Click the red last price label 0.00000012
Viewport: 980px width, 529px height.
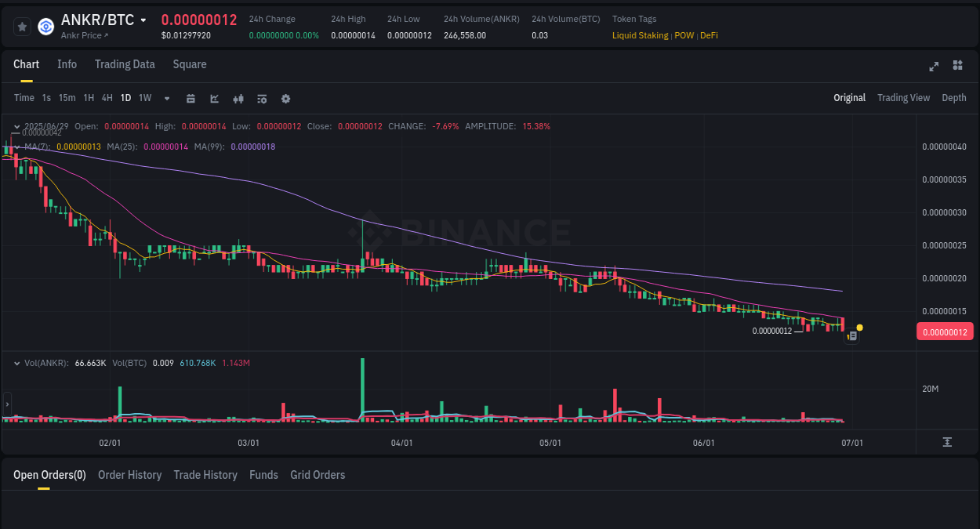click(945, 332)
